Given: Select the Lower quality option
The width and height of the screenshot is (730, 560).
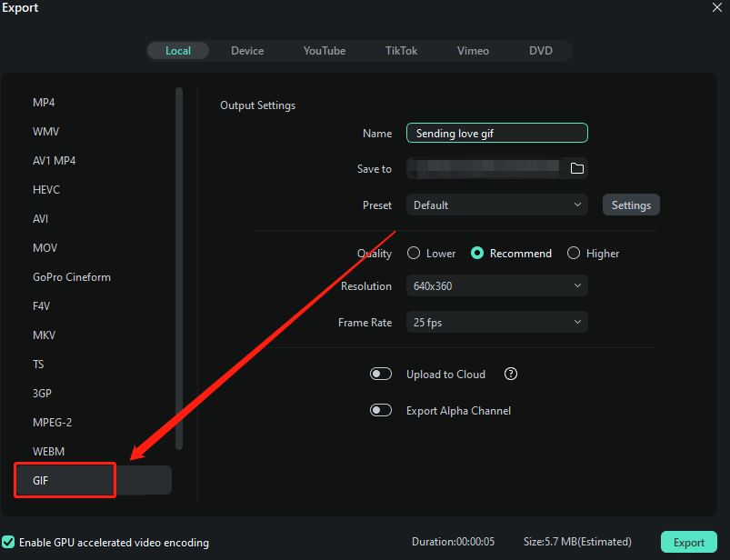Looking at the screenshot, I should tap(414, 254).
